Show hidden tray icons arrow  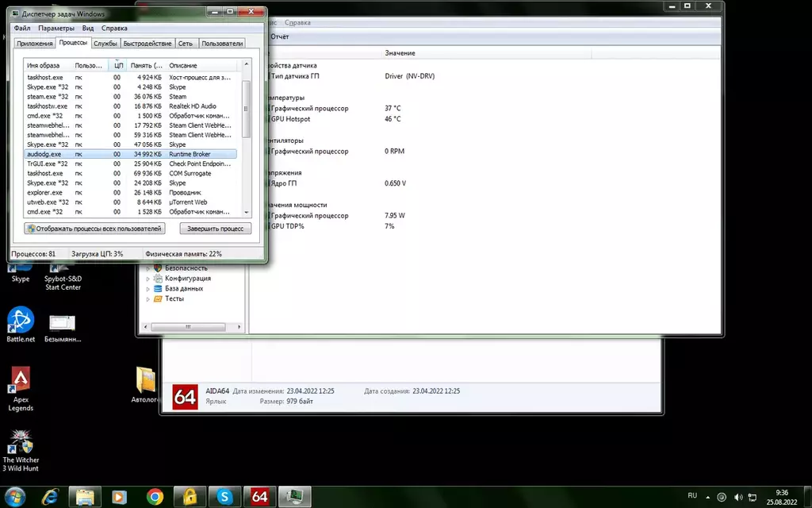[708, 497]
